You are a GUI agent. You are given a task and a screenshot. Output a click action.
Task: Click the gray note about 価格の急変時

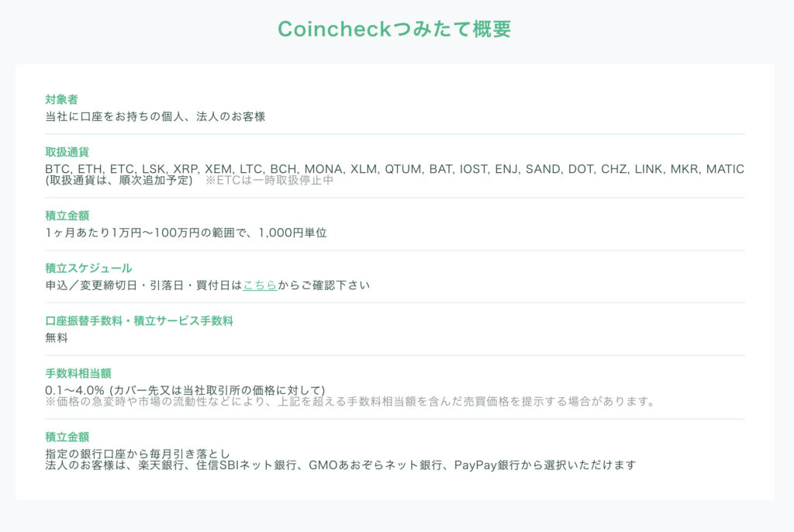click(350, 402)
